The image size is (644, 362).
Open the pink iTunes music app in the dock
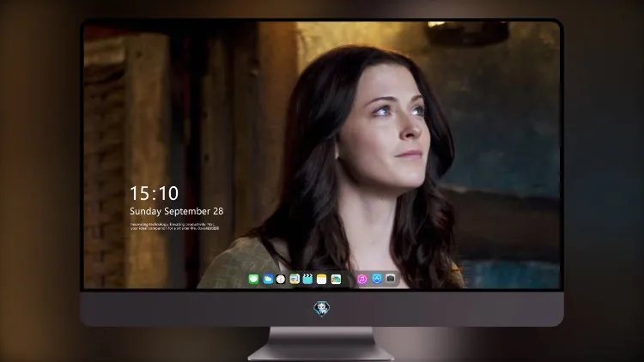(x=361, y=279)
